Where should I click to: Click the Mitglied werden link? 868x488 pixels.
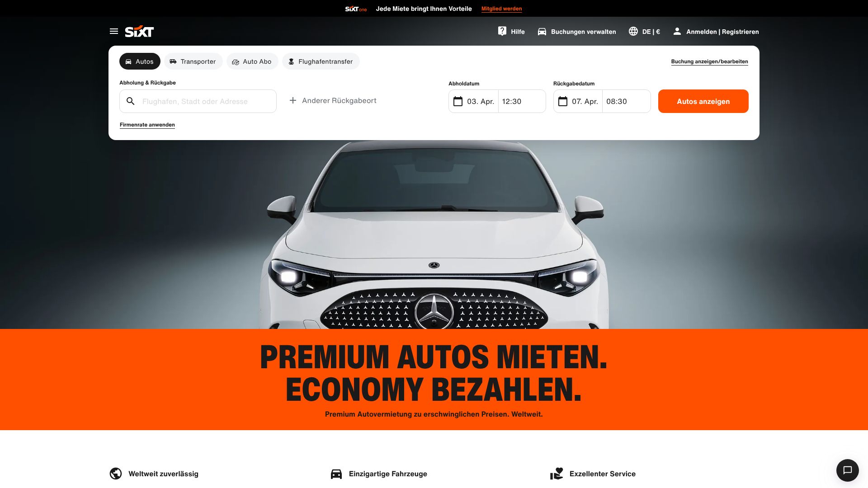[501, 9]
